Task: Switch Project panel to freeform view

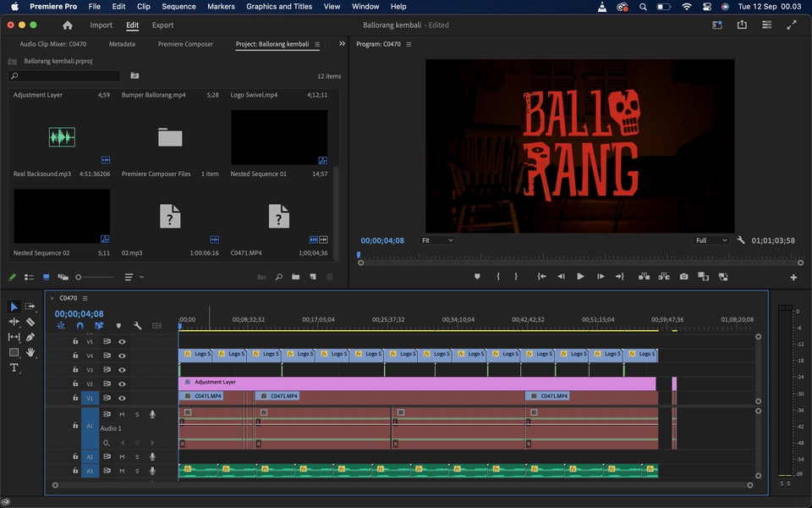Action: (63, 278)
